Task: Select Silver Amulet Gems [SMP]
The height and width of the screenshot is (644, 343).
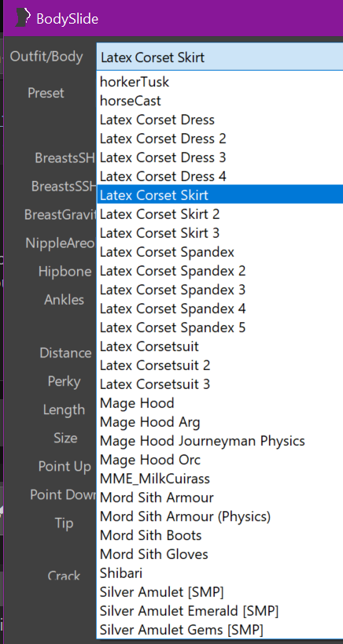Action: tap(220, 630)
